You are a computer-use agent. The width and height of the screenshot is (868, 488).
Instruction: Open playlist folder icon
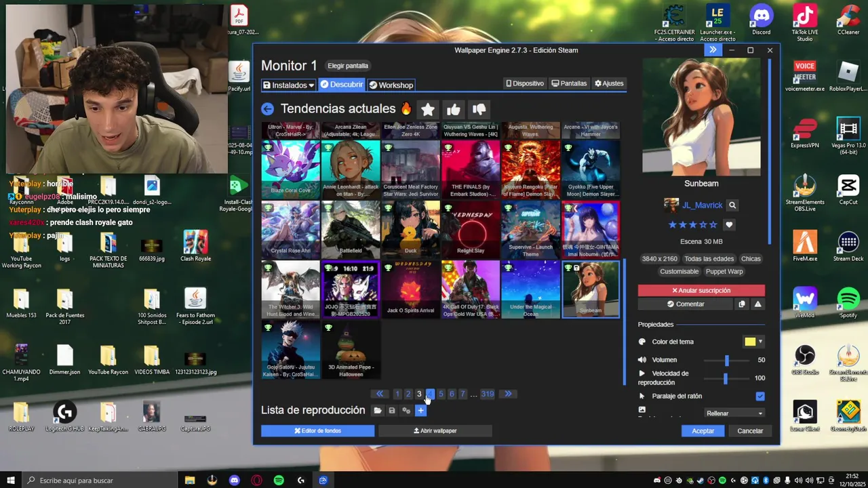point(378,411)
